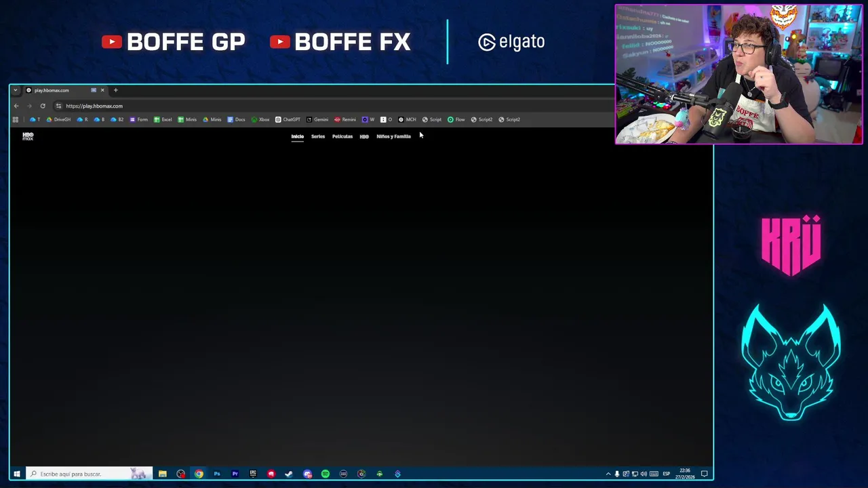The height and width of the screenshot is (488, 868).
Task: Open the Gemini bookmark
Action: coord(317,119)
